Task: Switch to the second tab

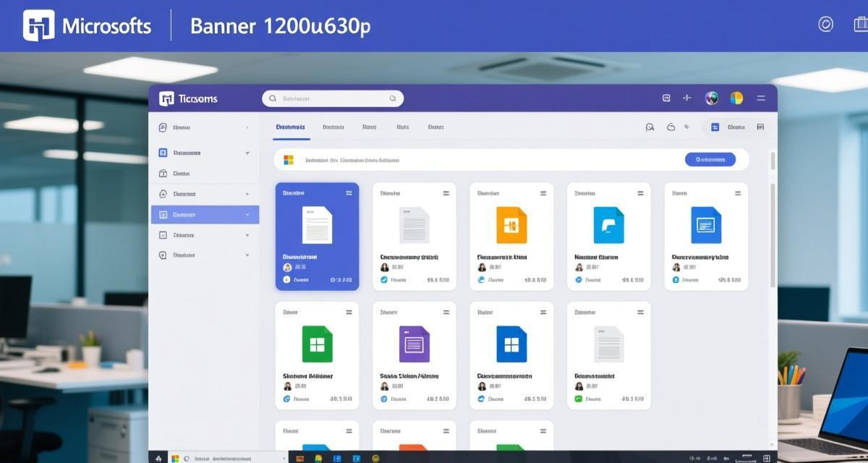Action: (333, 127)
